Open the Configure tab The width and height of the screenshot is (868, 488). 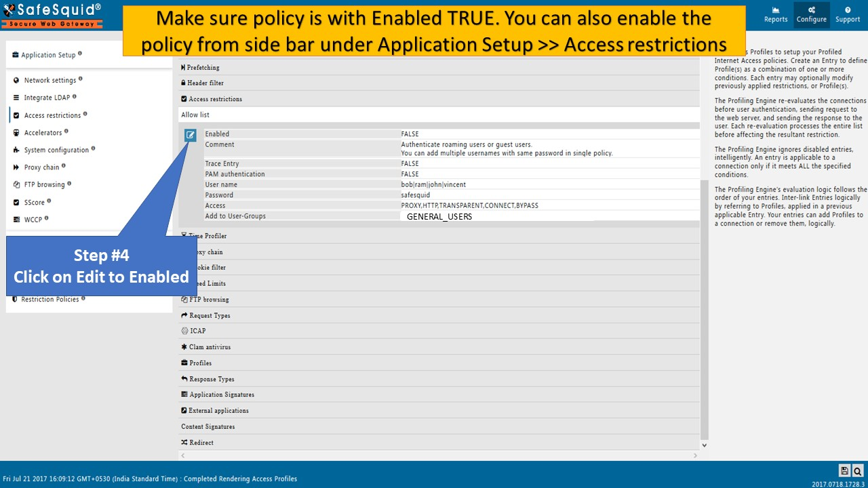(x=812, y=15)
